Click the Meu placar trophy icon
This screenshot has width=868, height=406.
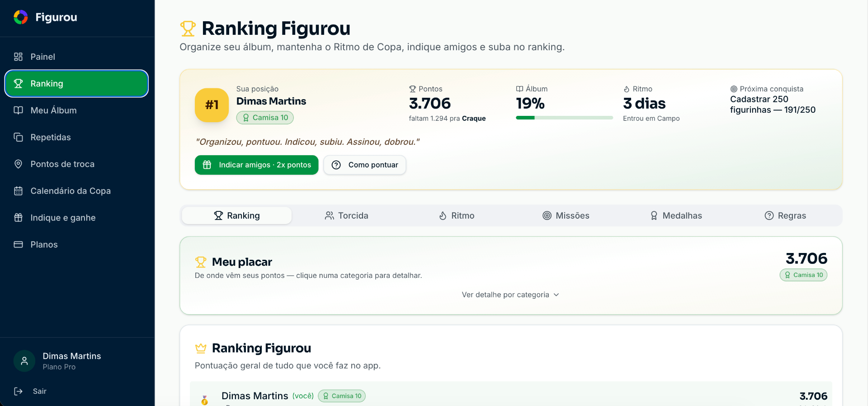click(x=201, y=262)
